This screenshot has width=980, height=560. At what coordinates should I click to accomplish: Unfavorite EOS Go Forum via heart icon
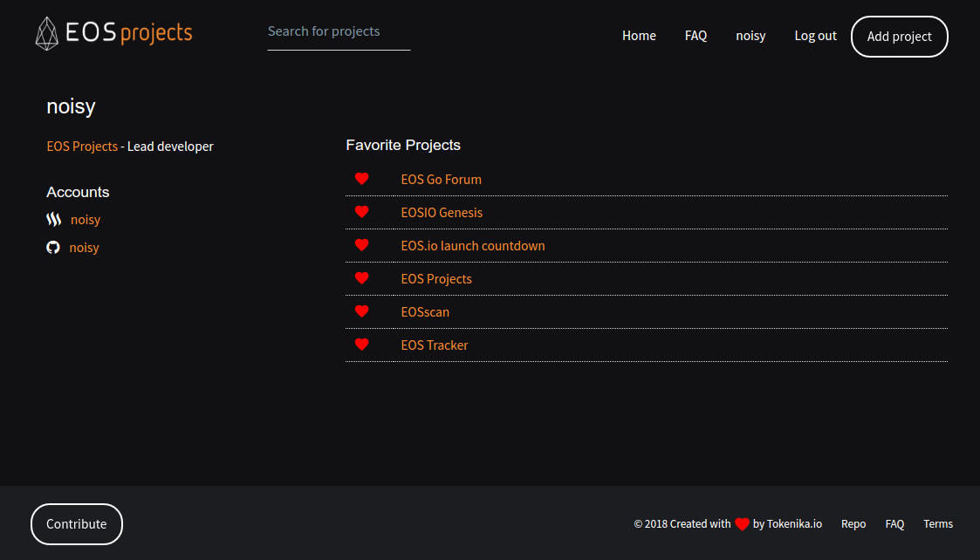point(362,179)
